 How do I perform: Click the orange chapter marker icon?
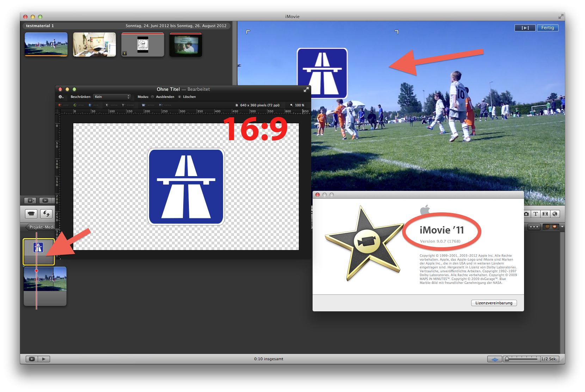click(555, 227)
